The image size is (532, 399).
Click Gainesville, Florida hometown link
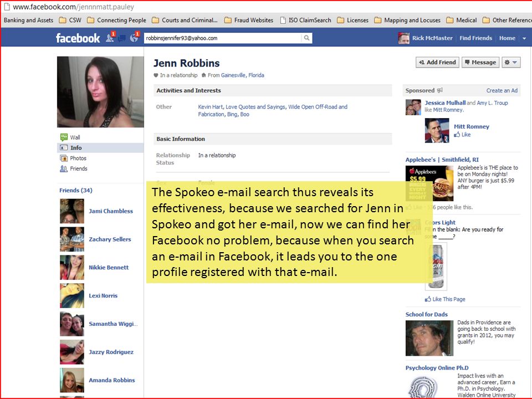243,75
